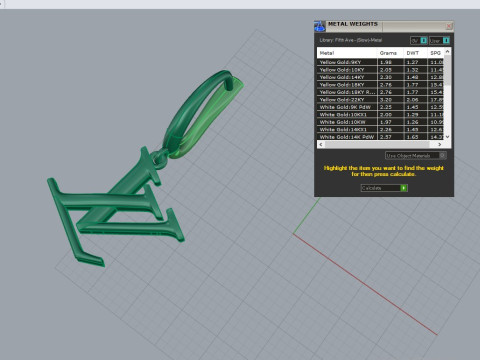This screenshot has width=480, height=360.
Task: Select the Yellow Gold:22KY row
Action: point(380,99)
